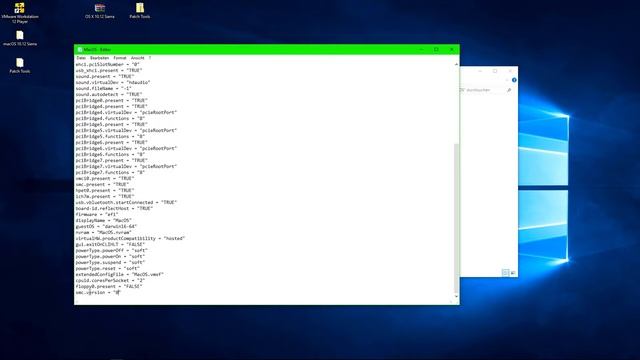The width and height of the screenshot is (640, 360).
Task: Click the line 'pciBridge4.present = "TRUE"'
Action: [x=112, y=107]
